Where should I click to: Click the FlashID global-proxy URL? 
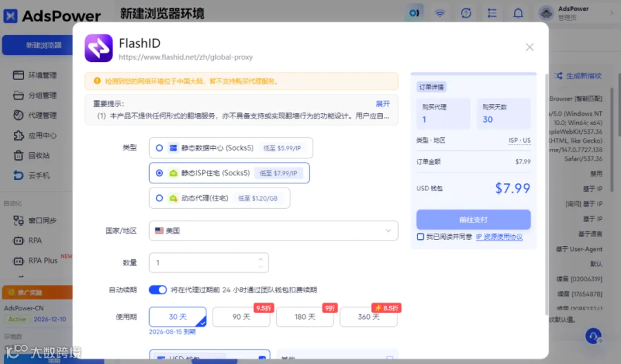pyautogui.click(x=186, y=57)
